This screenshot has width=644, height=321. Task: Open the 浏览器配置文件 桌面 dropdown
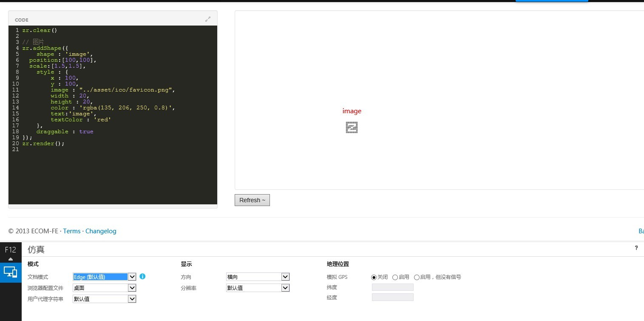coord(105,288)
